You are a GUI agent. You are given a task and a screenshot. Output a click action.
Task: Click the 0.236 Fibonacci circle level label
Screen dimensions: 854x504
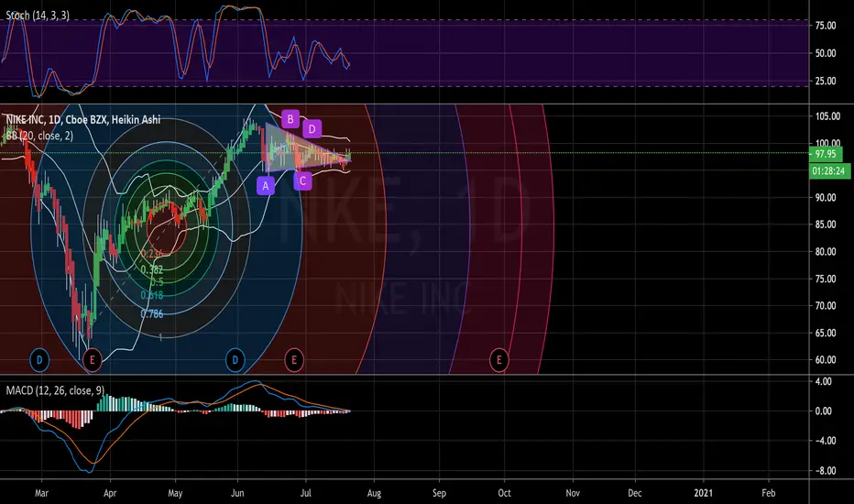(151, 254)
